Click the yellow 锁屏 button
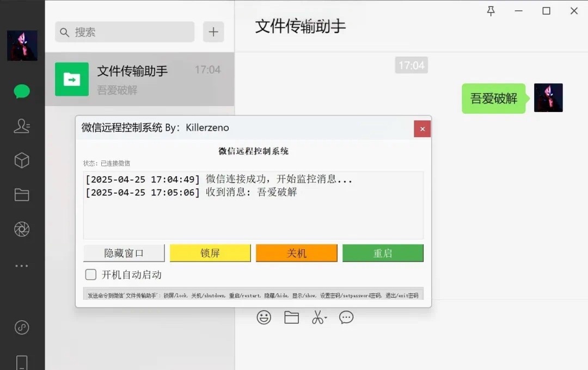588x370 pixels. 210,253
